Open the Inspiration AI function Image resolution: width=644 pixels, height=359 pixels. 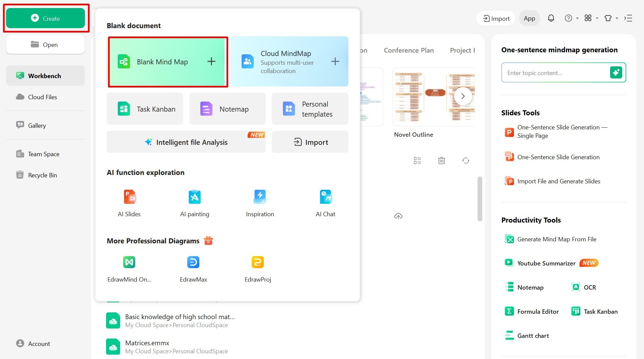(x=260, y=203)
